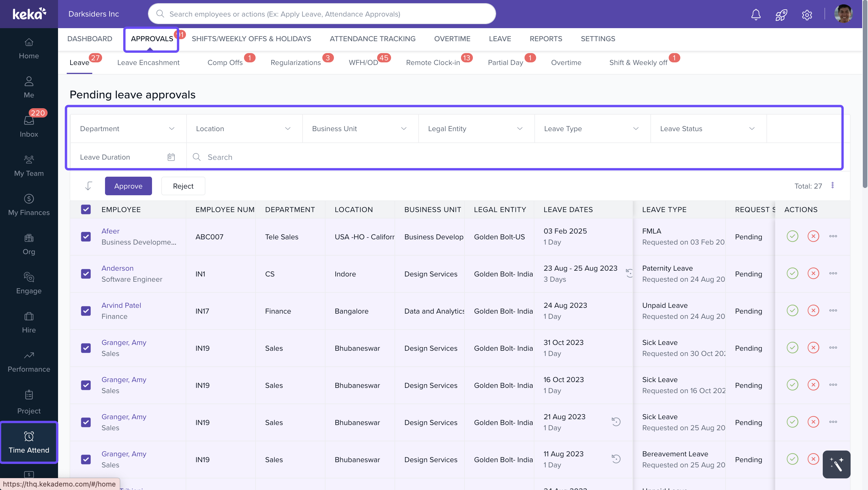The width and height of the screenshot is (868, 490).
Task: Expand the Department filter dropdown
Action: click(128, 129)
